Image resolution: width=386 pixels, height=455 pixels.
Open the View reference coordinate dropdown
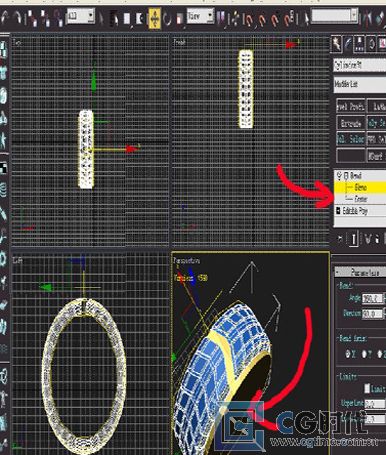200,16
